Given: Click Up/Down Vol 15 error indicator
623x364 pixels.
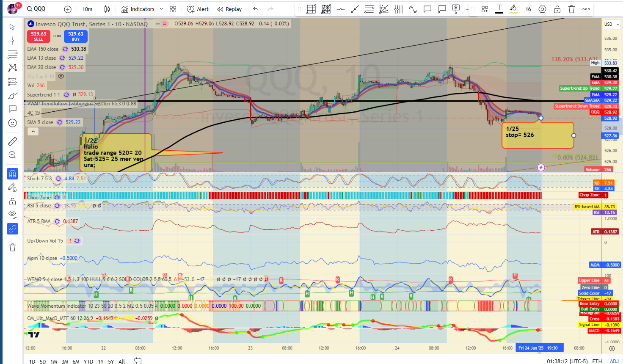Looking at the screenshot, I should [70, 241].
